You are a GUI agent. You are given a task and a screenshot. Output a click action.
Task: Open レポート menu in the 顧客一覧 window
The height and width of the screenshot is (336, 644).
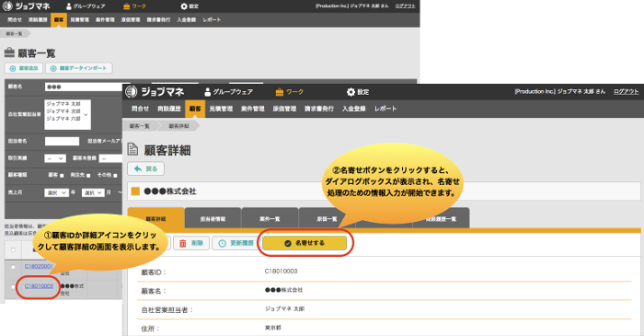212,19
